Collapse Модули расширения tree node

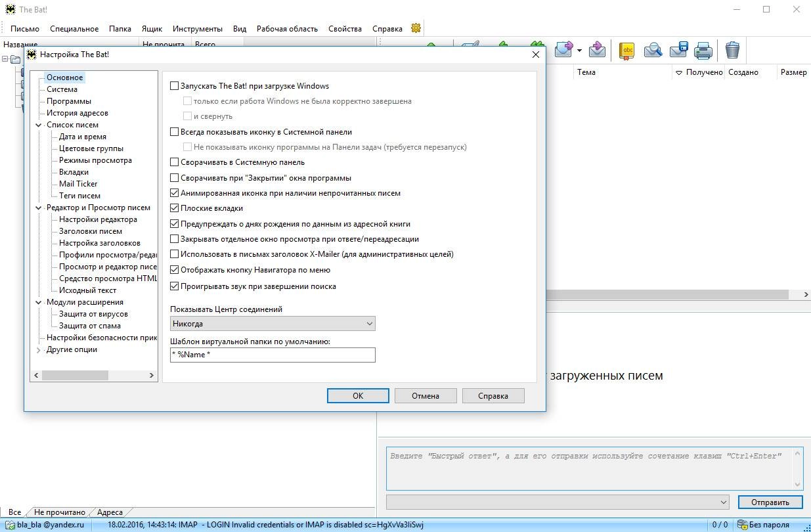tap(39, 302)
